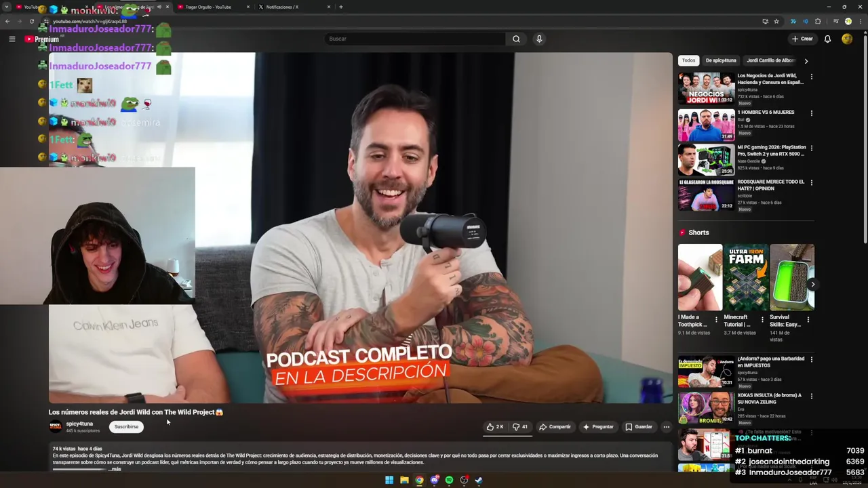
Task: Expand the video description with ...más
Action: (115, 469)
